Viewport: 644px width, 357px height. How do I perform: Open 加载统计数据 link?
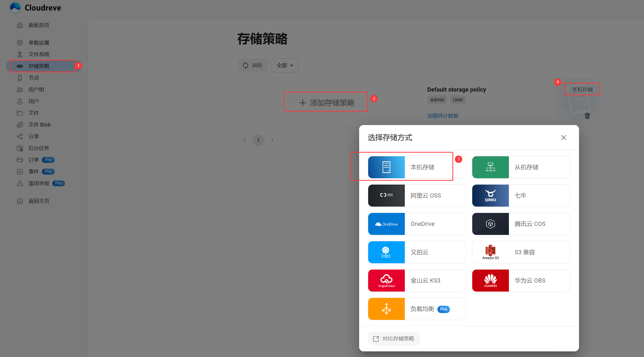[x=442, y=116]
